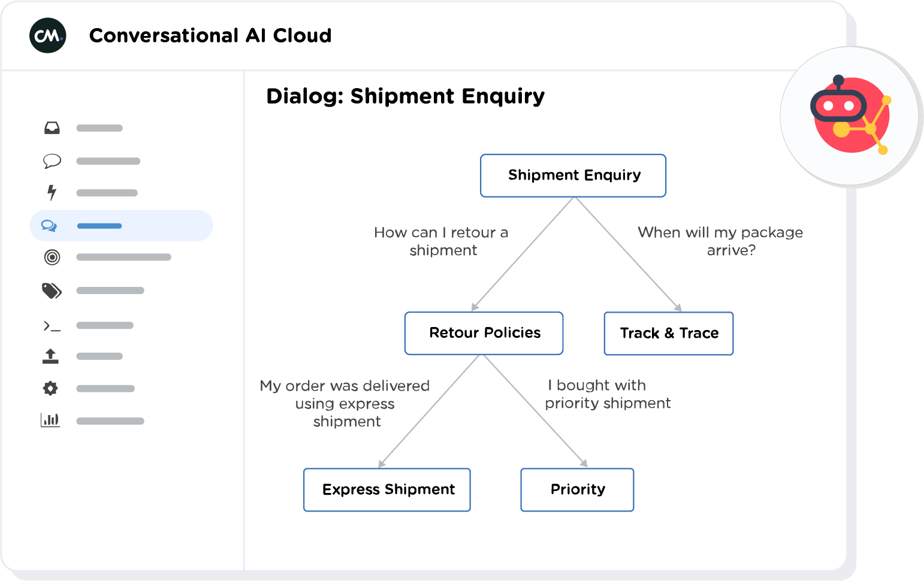Click the upload arrow icon
Viewport: 924px width, 581px height.
[x=51, y=356]
